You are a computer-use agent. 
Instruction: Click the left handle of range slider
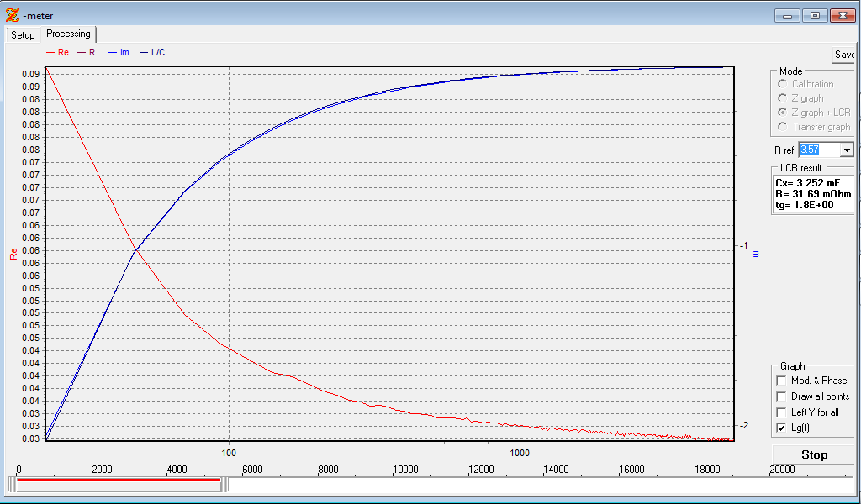click(x=11, y=485)
